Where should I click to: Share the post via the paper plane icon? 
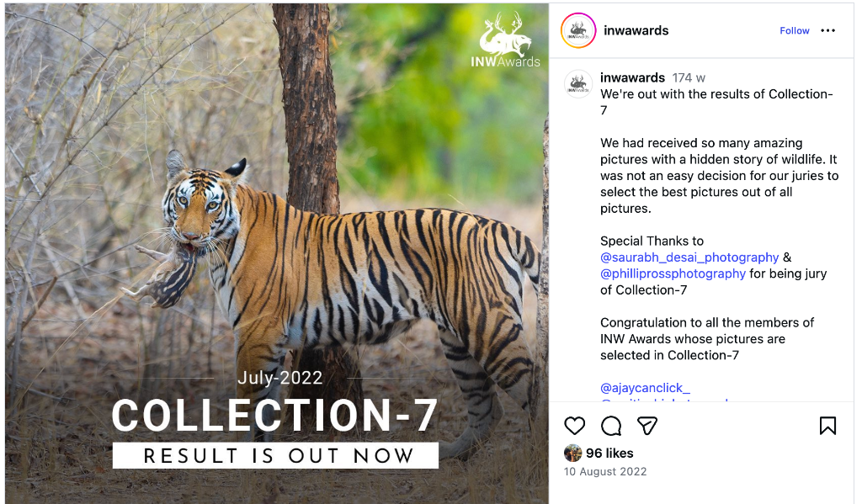pyautogui.click(x=646, y=426)
